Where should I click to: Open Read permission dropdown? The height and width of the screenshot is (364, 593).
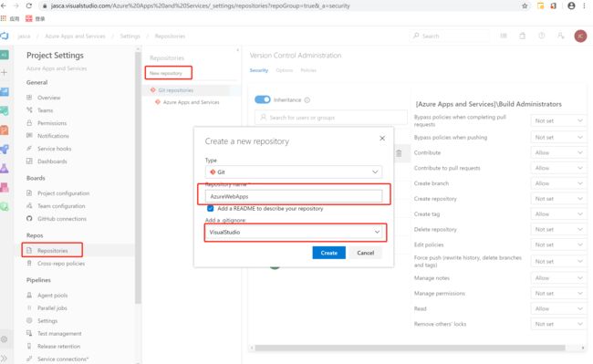tap(558, 309)
